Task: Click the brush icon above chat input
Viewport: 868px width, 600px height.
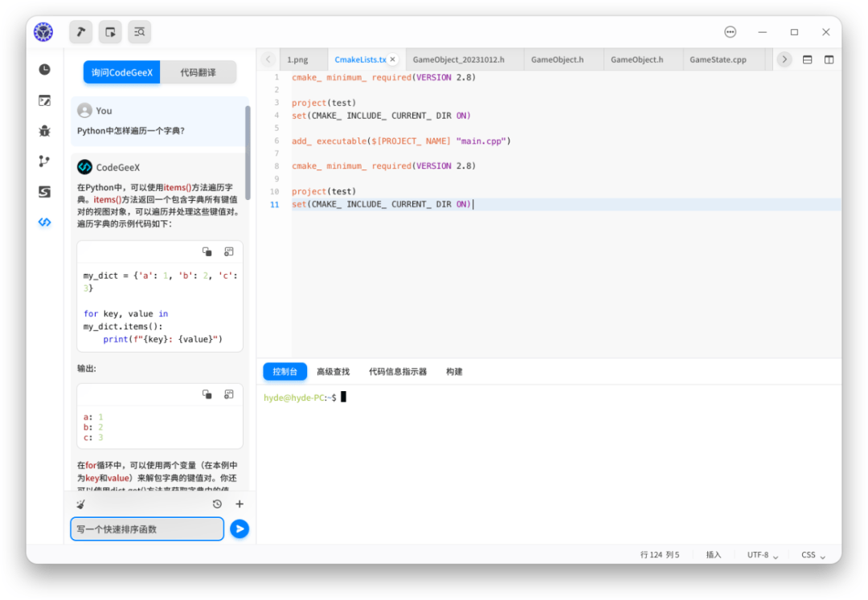Action: pos(80,504)
